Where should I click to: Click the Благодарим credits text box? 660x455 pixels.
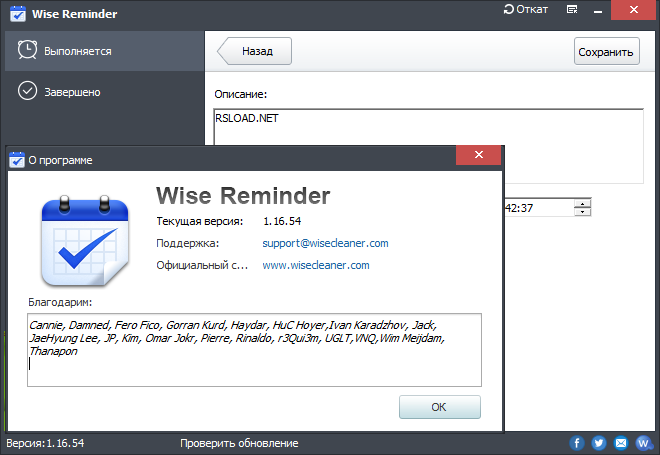click(x=254, y=350)
